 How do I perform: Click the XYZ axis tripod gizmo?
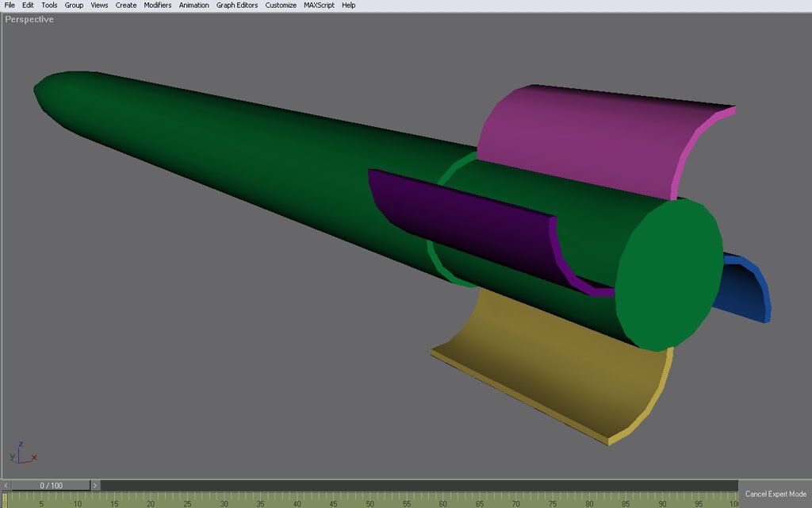coord(21,453)
